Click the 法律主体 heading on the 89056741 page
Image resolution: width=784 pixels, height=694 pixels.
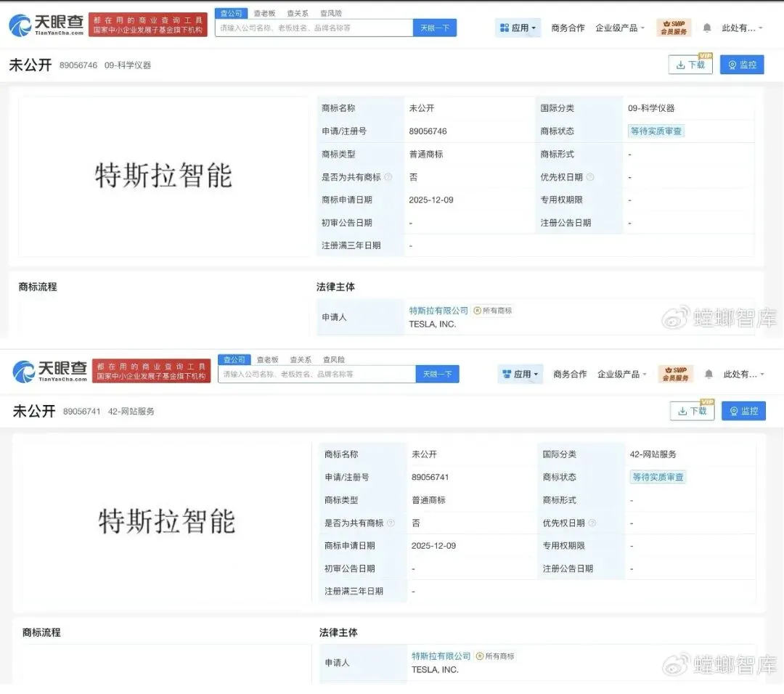coord(338,632)
